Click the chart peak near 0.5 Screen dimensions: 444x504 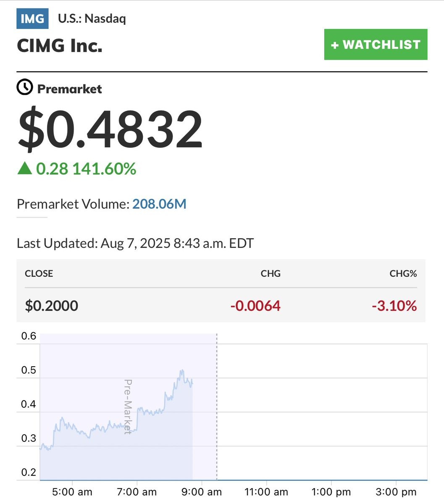coord(182,371)
